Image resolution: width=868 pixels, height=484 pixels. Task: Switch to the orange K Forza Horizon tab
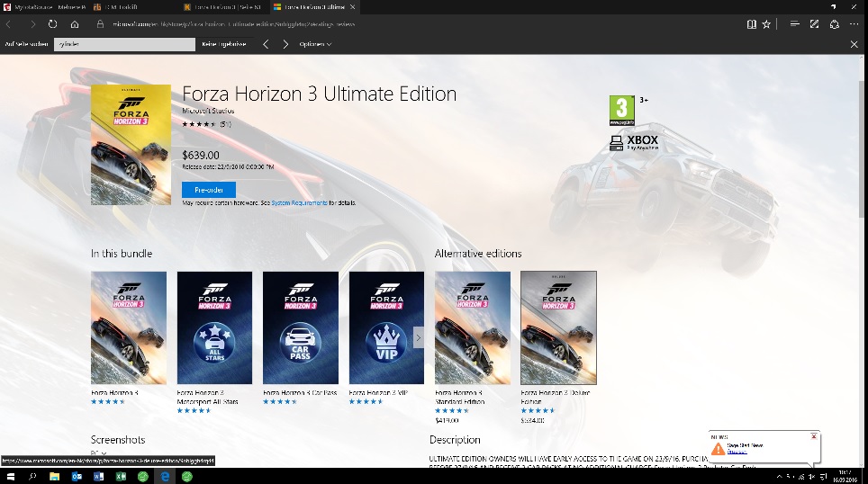226,6
